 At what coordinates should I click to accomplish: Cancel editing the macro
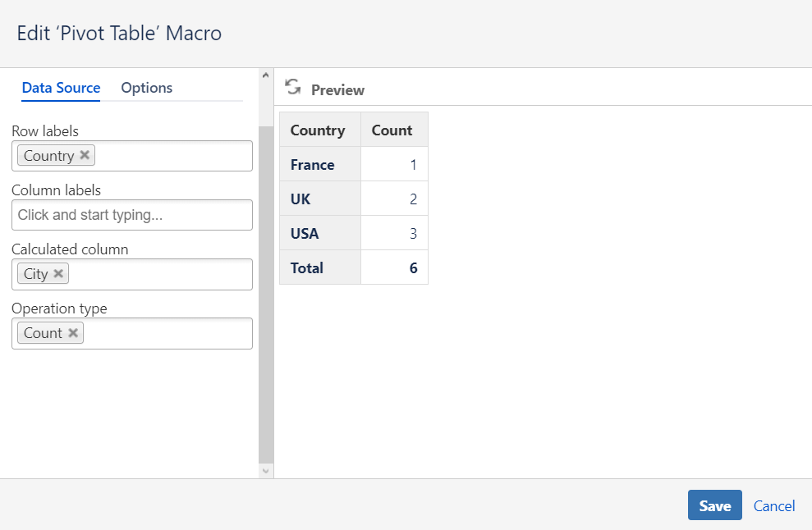pyautogui.click(x=773, y=505)
